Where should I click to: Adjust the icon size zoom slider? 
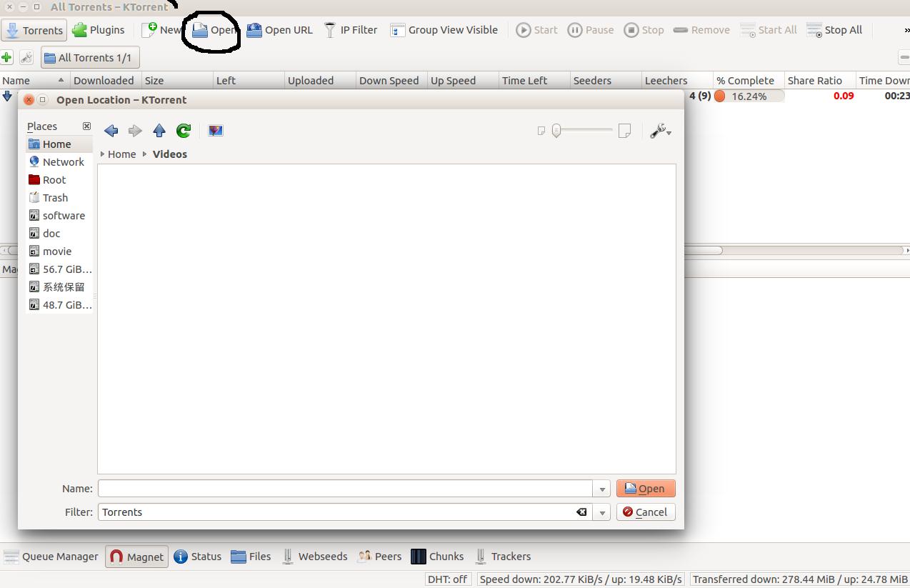pyautogui.click(x=556, y=131)
